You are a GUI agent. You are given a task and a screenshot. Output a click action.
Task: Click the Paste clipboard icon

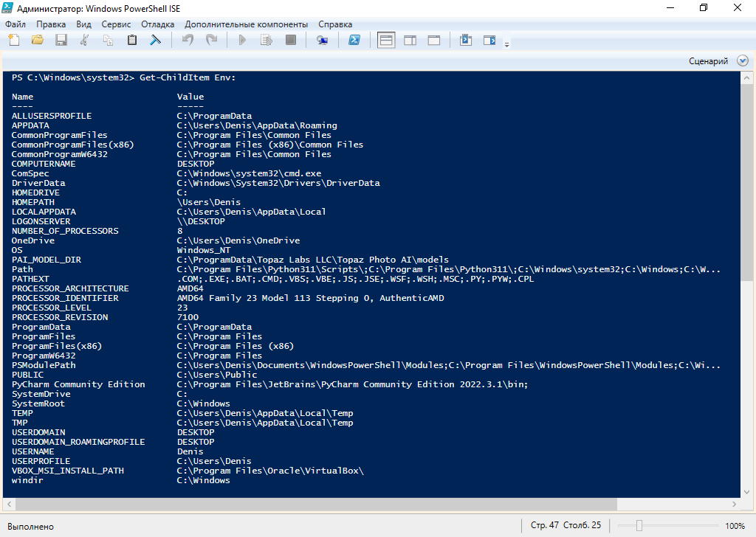pos(132,40)
